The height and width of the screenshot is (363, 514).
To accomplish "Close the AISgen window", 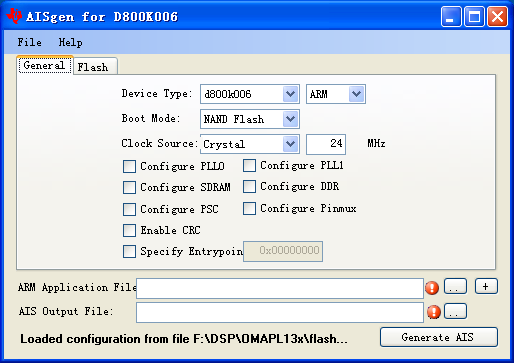I will (x=497, y=16).
